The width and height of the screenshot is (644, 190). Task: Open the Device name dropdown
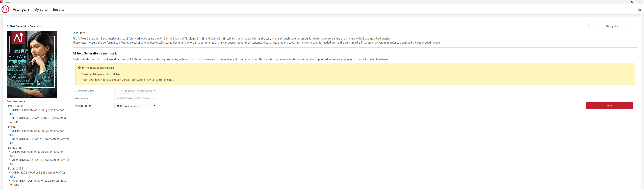pyautogui.click(x=135, y=98)
